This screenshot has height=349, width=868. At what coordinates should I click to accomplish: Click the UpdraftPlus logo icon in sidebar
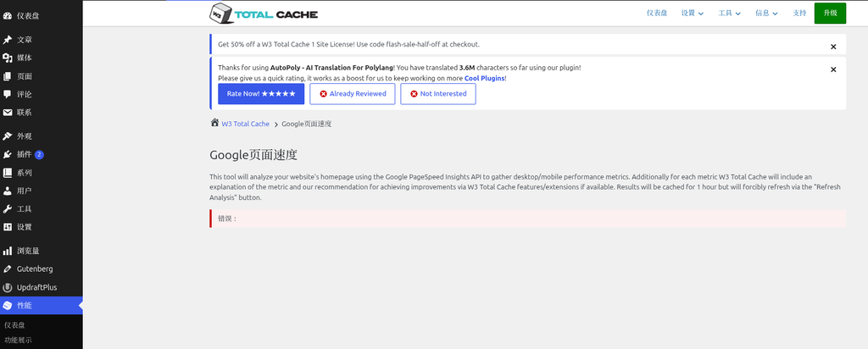click(x=7, y=288)
